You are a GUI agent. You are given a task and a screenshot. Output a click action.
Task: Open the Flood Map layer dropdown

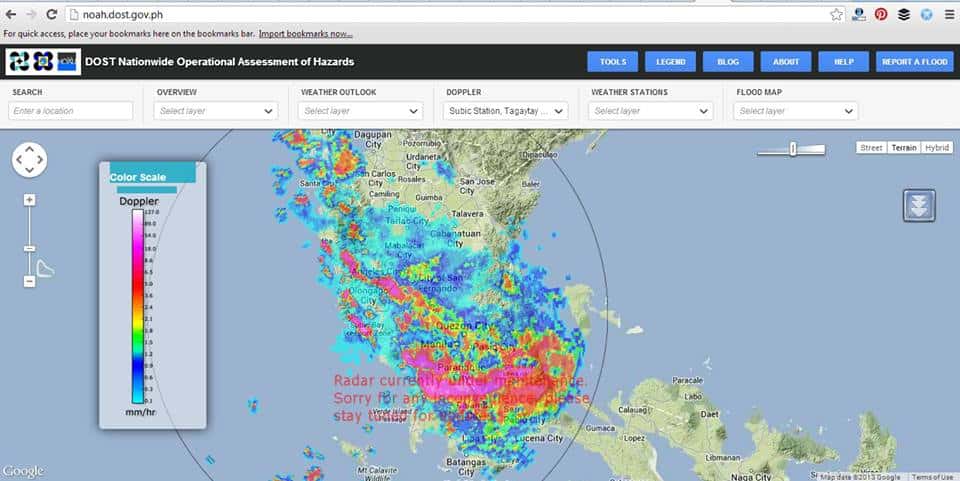click(x=796, y=111)
